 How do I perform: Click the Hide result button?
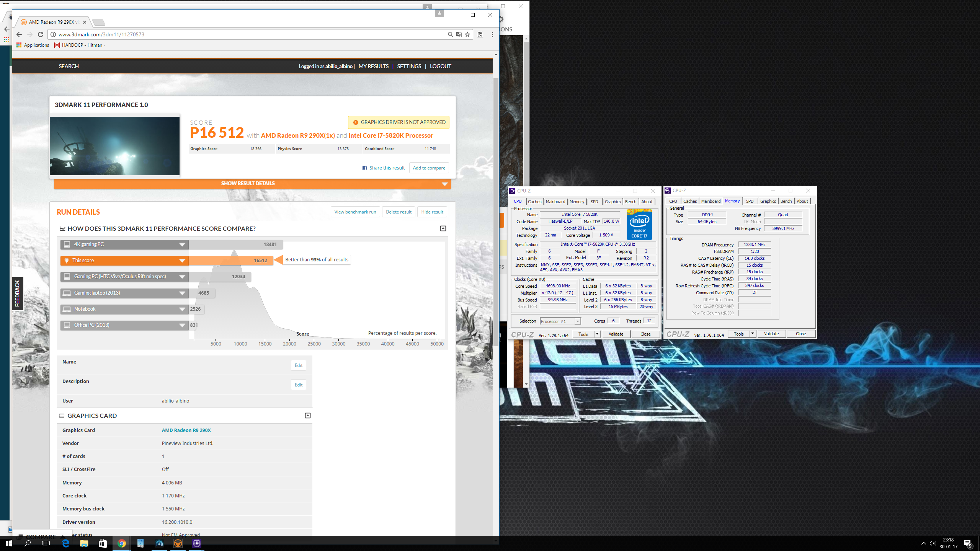pos(432,212)
